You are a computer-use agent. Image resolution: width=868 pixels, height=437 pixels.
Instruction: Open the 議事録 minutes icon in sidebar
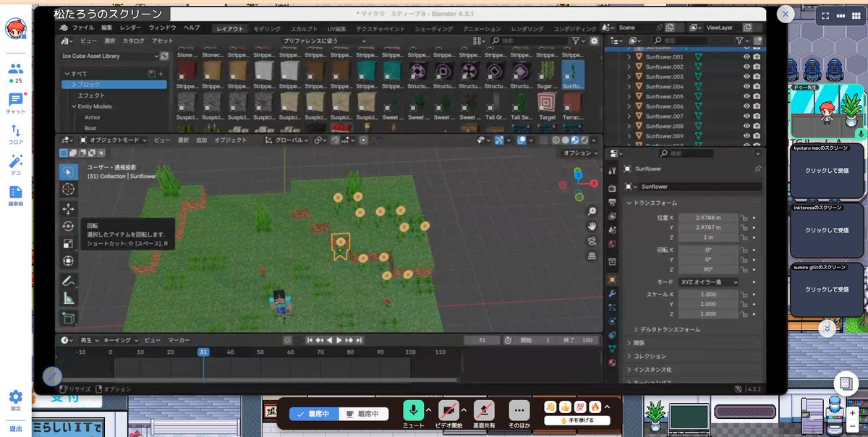[15, 195]
